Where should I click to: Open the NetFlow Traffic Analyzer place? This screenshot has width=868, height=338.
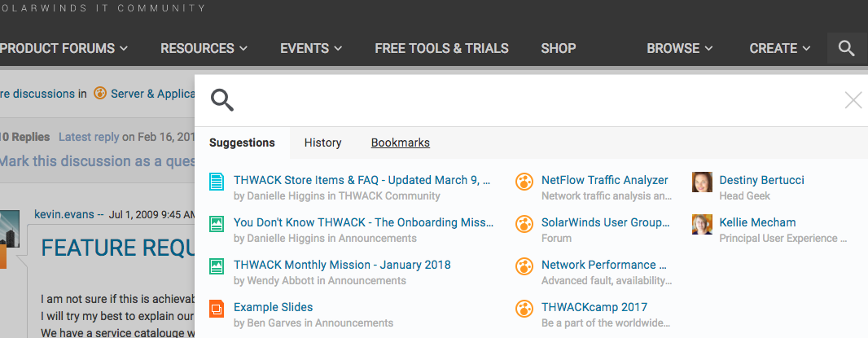[604, 180]
